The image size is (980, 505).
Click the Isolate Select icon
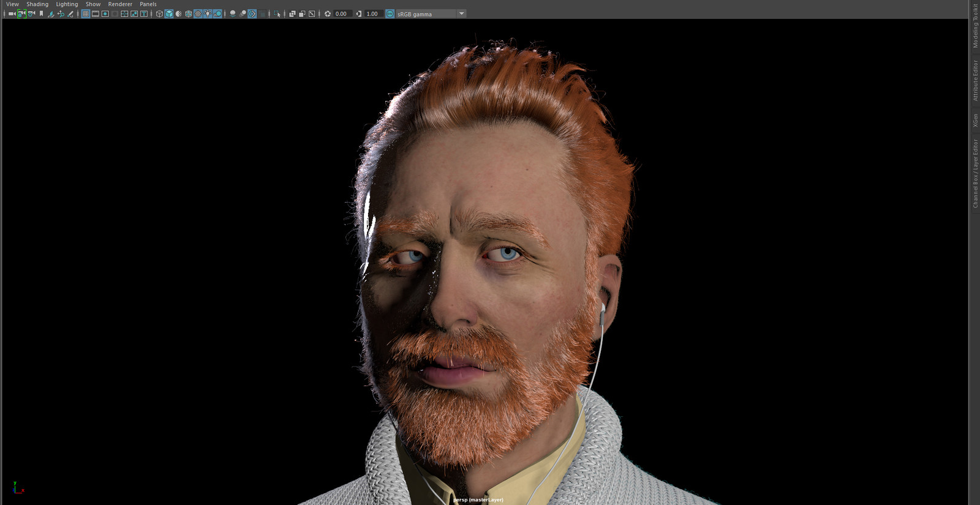(x=277, y=13)
